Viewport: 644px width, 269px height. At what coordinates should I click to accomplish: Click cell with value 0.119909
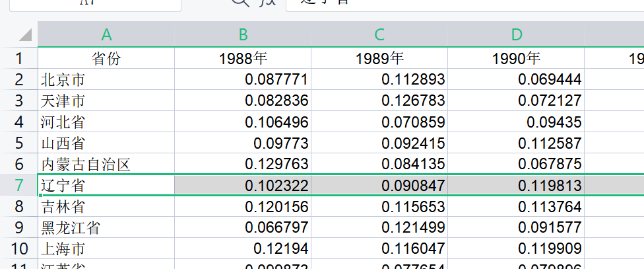tap(516, 249)
